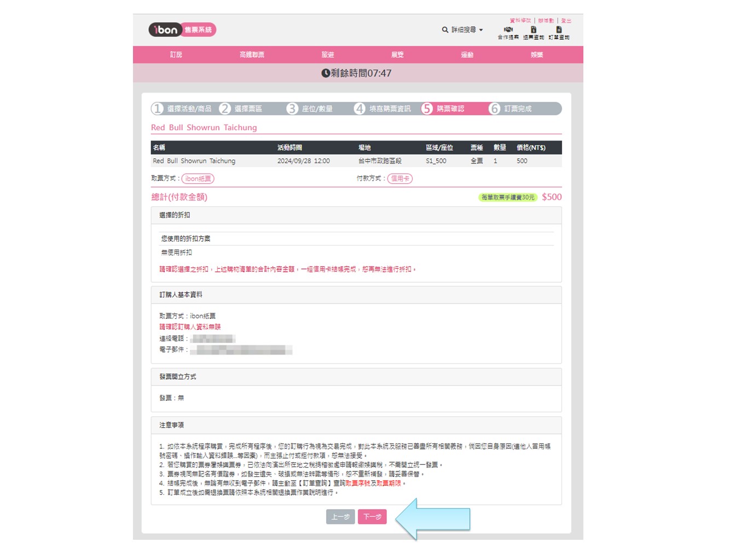This screenshot has width=747, height=560.
Task: Click the ibon 售票系統 logo
Action: coord(182,30)
